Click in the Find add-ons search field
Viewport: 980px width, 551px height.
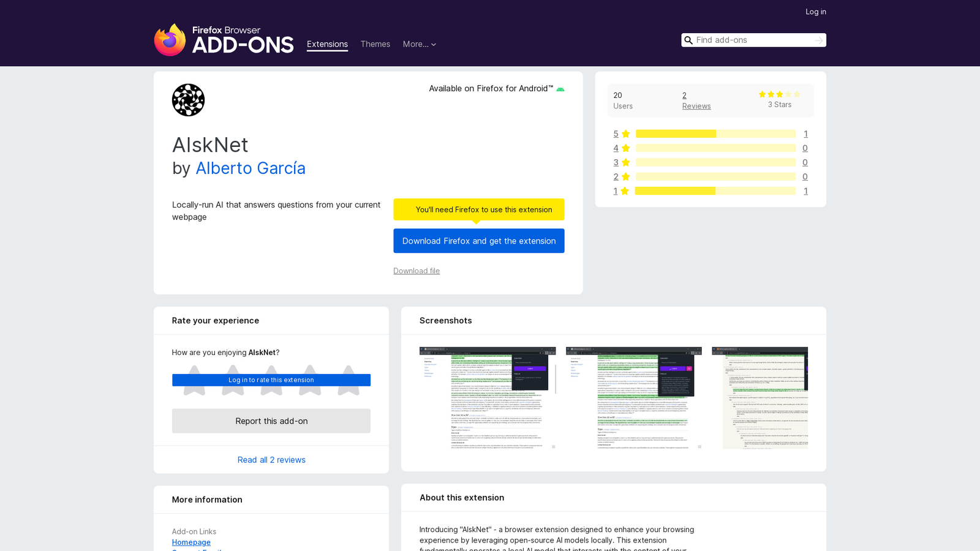(753, 40)
